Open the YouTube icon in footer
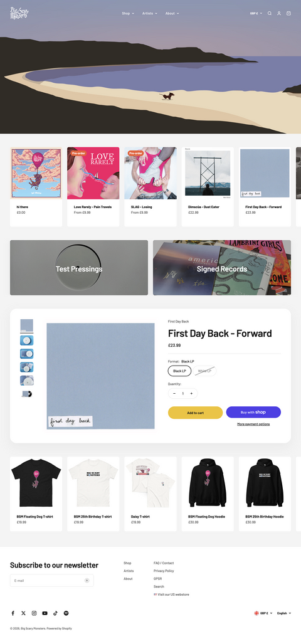The width and height of the screenshot is (301, 644). tap(45, 613)
